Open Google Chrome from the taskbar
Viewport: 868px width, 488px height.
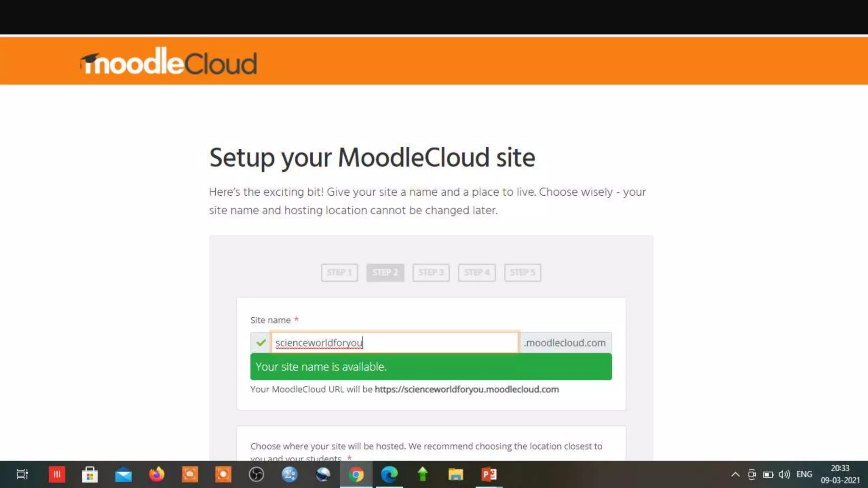356,474
